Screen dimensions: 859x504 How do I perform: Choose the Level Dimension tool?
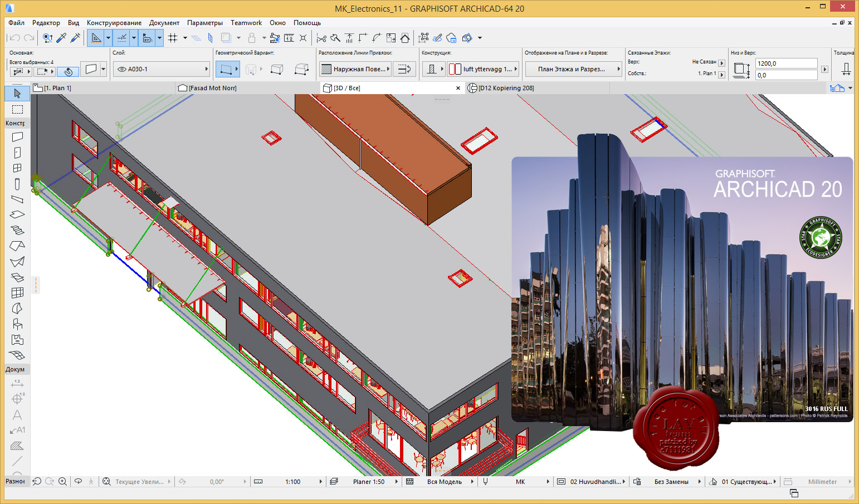[x=17, y=399]
